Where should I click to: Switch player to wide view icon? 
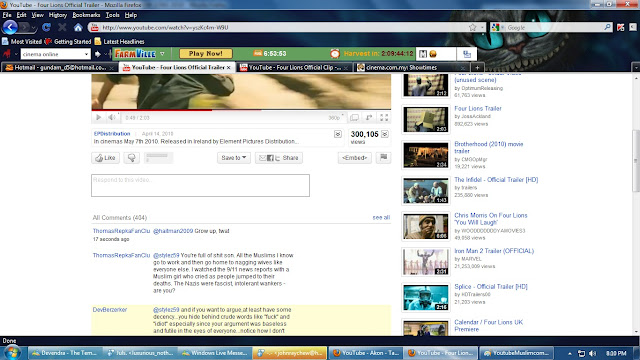pyautogui.click(x=354, y=118)
